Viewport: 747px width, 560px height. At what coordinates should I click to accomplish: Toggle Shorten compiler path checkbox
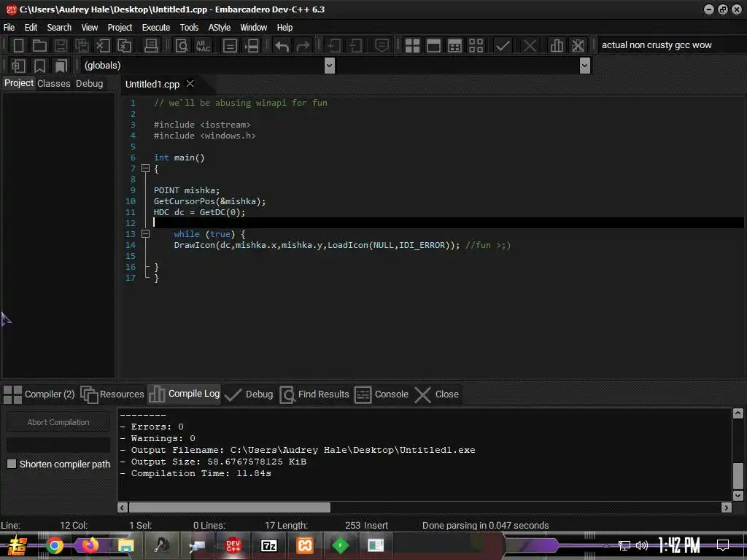(12, 464)
